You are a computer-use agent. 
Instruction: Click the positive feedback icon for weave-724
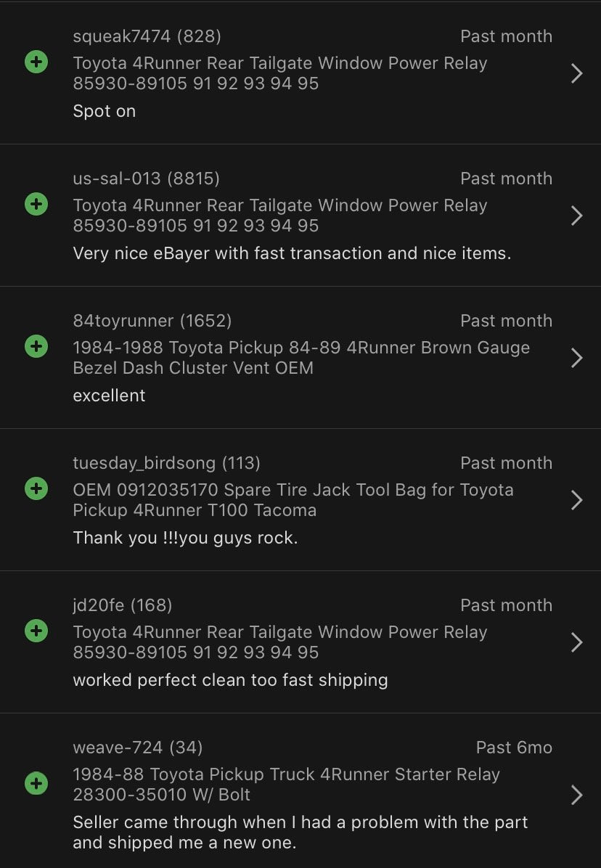[x=36, y=784]
